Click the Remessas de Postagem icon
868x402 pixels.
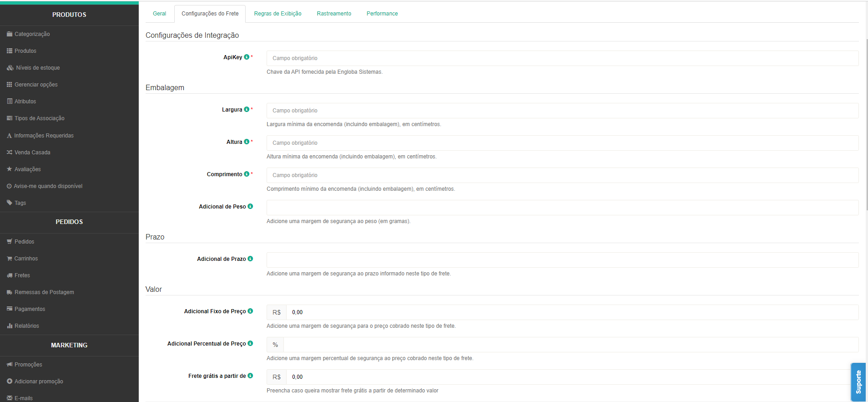click(10, 292)
